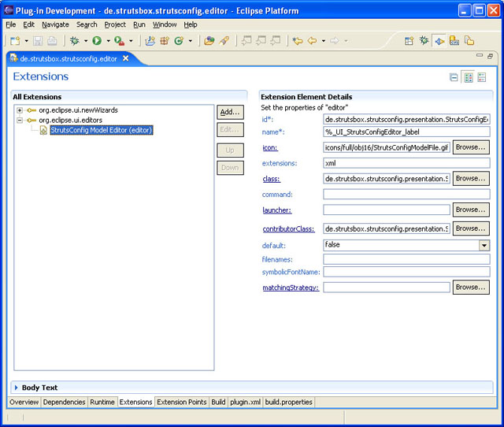504x427 pixels.
Task: Switch to the plugin.xml tab
Action: [x=245, y=402]
